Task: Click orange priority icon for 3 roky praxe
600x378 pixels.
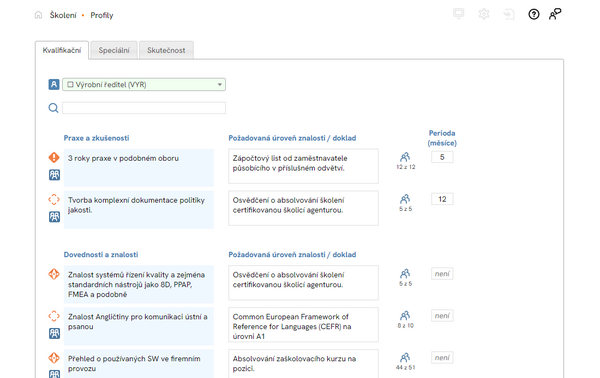Action: pyautogui.click(x=54, y=157)
